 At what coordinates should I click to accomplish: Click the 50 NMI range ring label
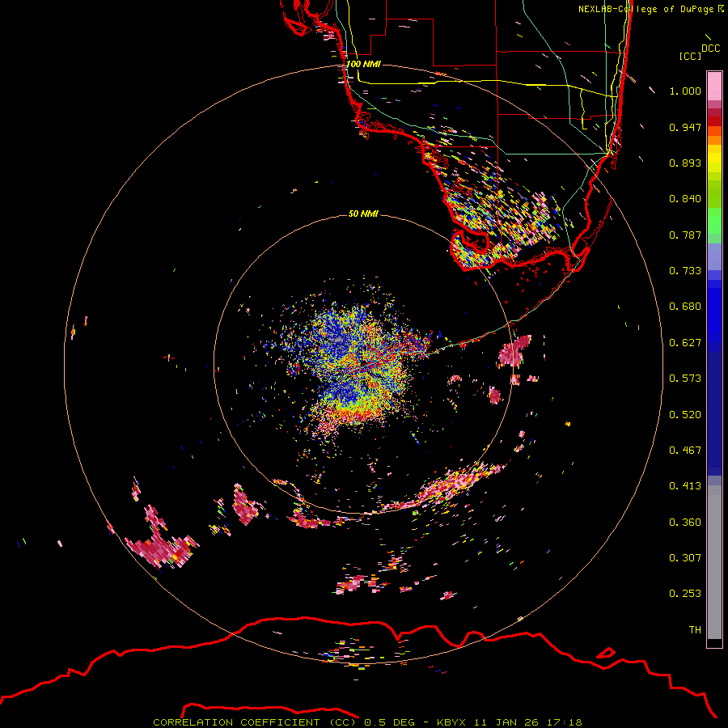[363, 214]
